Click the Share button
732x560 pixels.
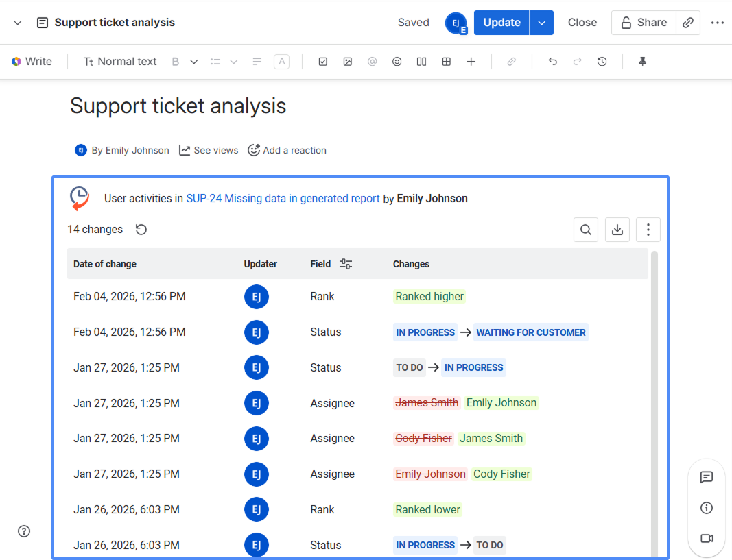pyautogui.click(x=644, y=23)
